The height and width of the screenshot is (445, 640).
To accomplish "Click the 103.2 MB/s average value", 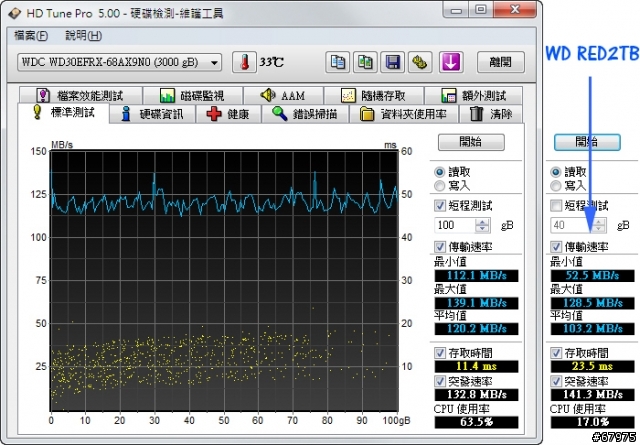I will point(592,329).
